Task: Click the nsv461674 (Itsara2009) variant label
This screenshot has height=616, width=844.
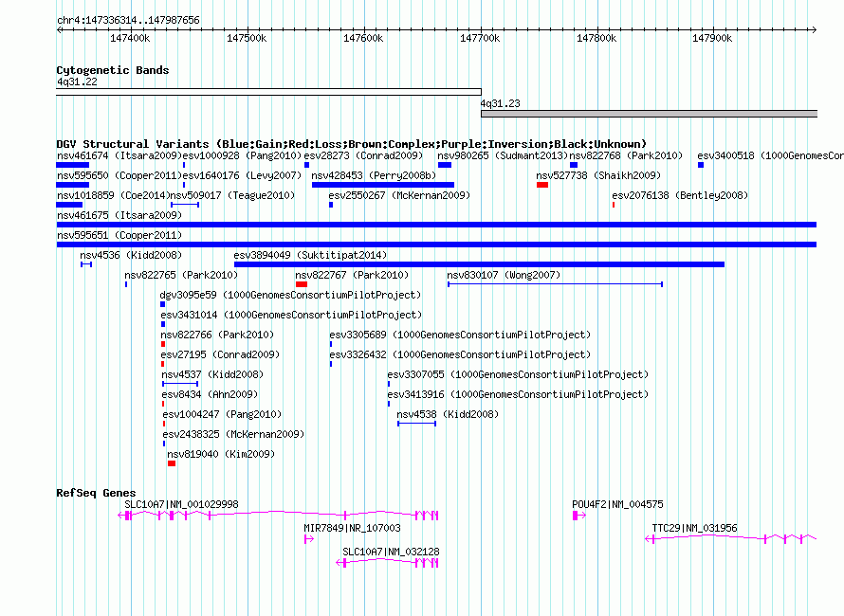Action: click(x=119, y=156)
